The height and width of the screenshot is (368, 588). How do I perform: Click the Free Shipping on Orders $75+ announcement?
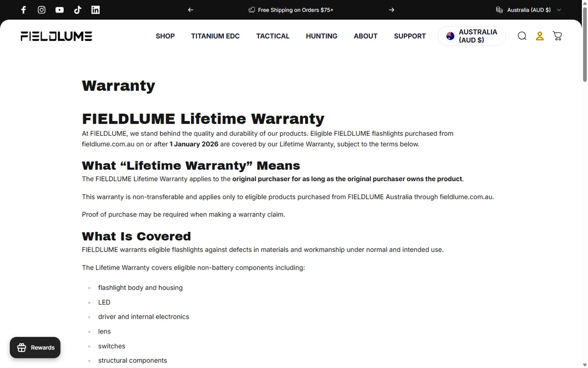[x=291, y=10]
